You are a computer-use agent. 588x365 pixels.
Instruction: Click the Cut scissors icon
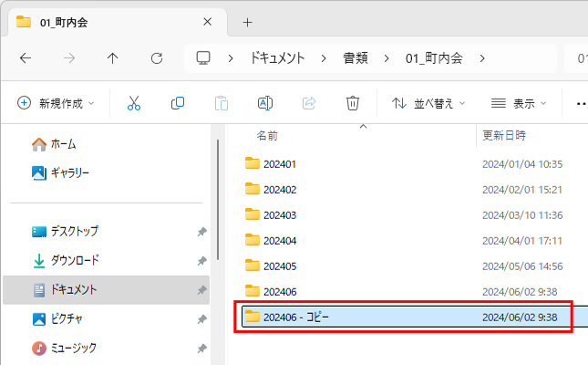pyautogui.click(x=134, y=103)
